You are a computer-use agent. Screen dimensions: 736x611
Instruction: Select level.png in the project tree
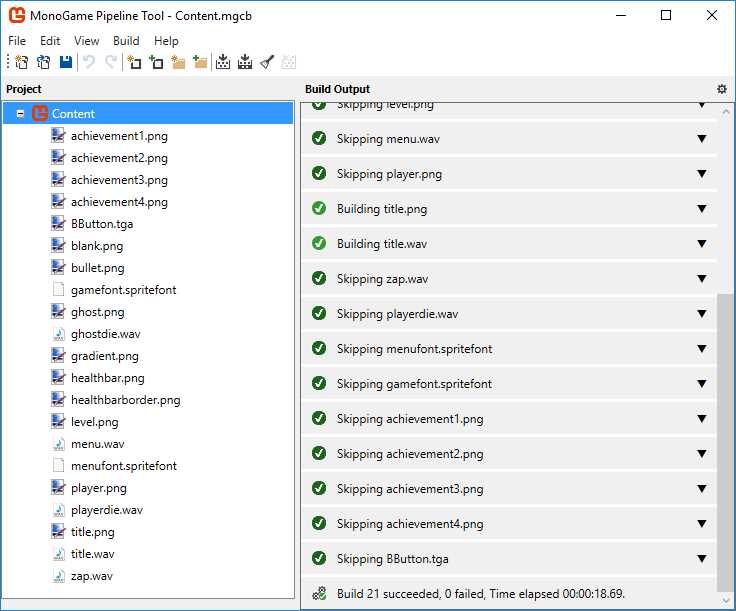(x=94, y=422)
